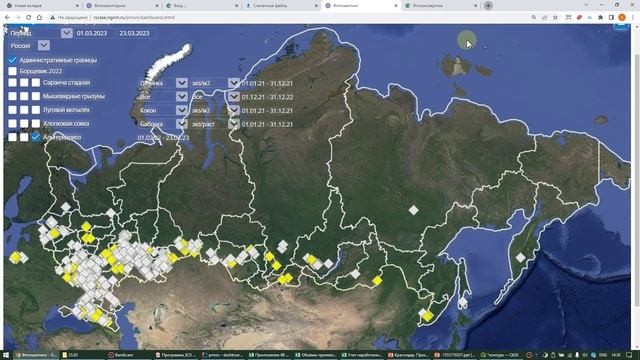Click the page vertical scrollbar

click(x=637, y=180)
